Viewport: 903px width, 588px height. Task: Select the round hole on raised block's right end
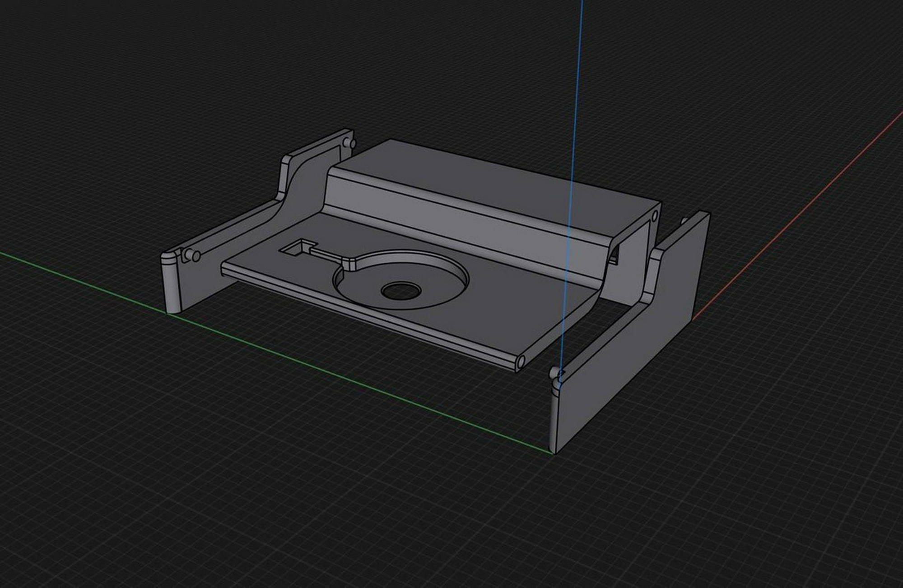[655, 217]
